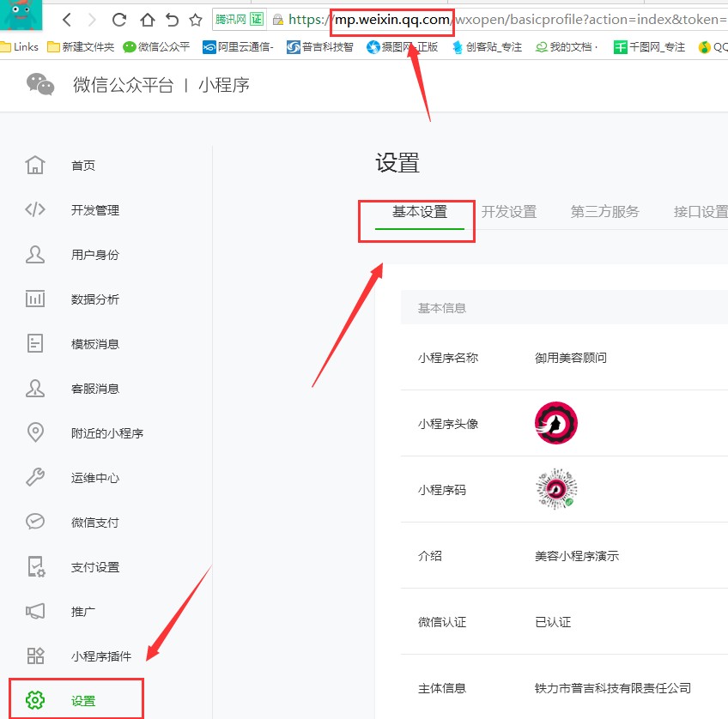Click the 小程序头像 avatar image
Image resolution: width=728 pixels, height=719 pixels.
coord(555,422)
